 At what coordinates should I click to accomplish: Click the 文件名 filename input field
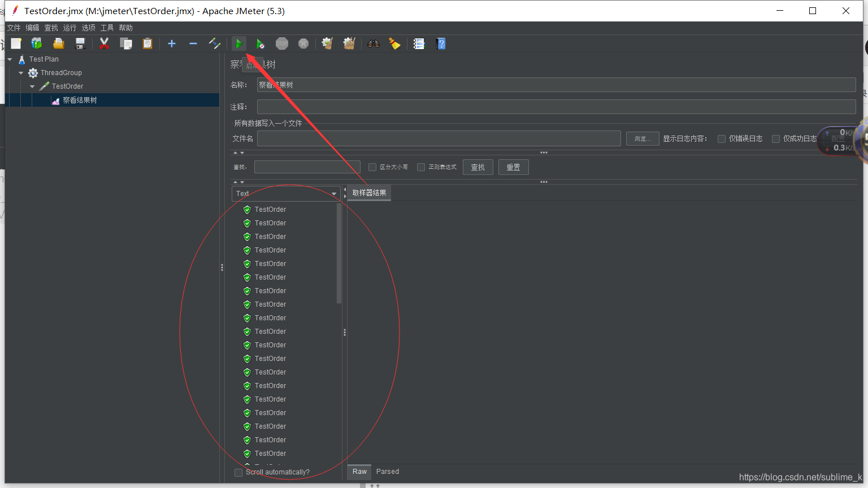[439, 138]
